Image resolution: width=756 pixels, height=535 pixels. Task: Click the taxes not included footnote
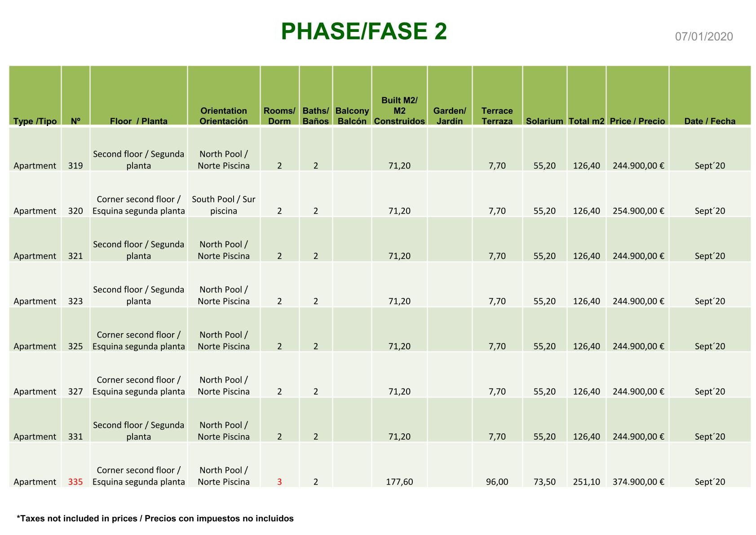click(155, 518)
